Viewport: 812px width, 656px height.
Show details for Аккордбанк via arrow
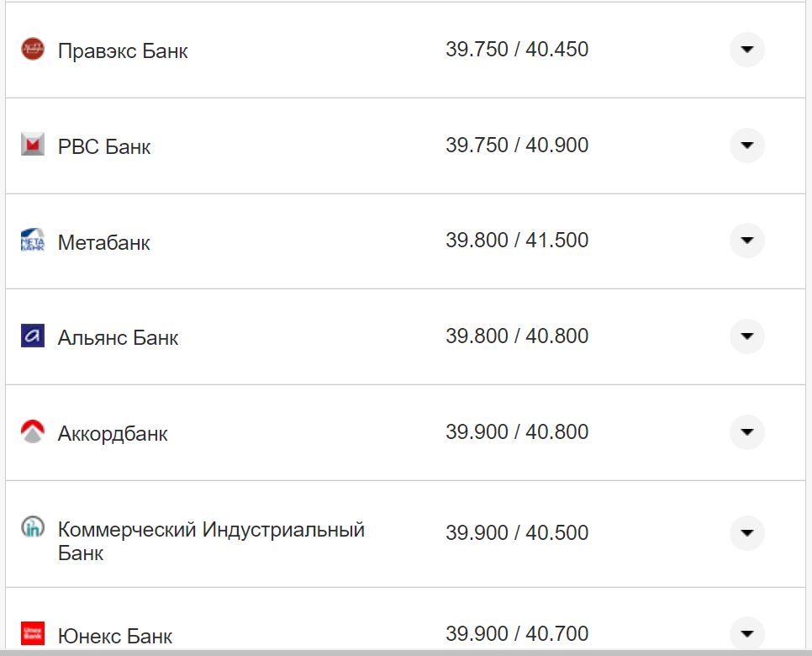coord(746,432)
